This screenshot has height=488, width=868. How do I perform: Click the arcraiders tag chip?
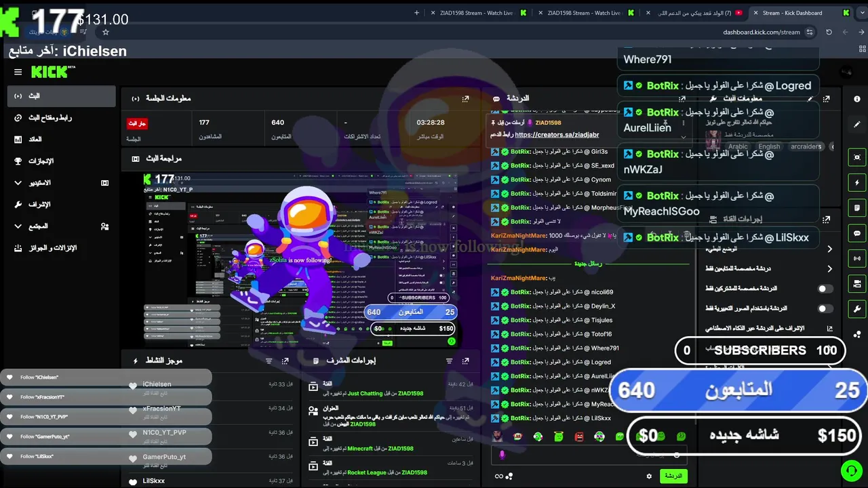pyautogui.click(x=806, y=146)
